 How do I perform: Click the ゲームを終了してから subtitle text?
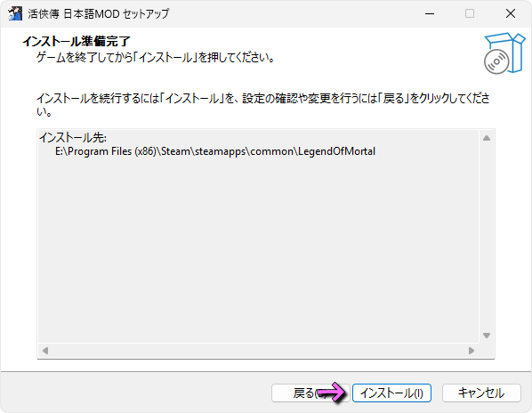point(155,57)
